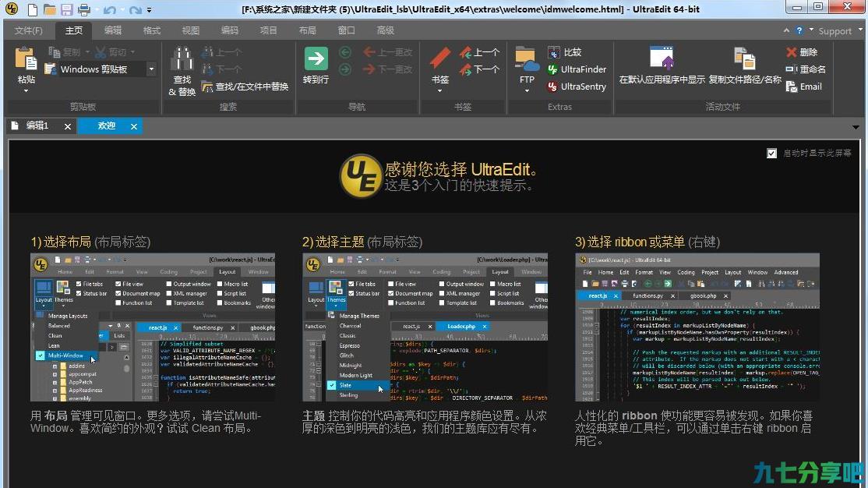Open 查找/在文件中替换

click(x=245, y=87)
